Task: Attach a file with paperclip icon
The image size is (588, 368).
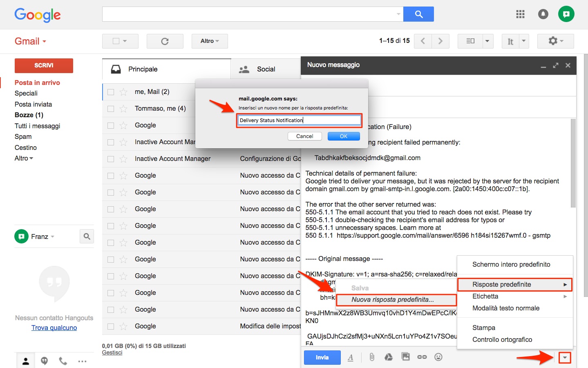Action: [372, 357]
